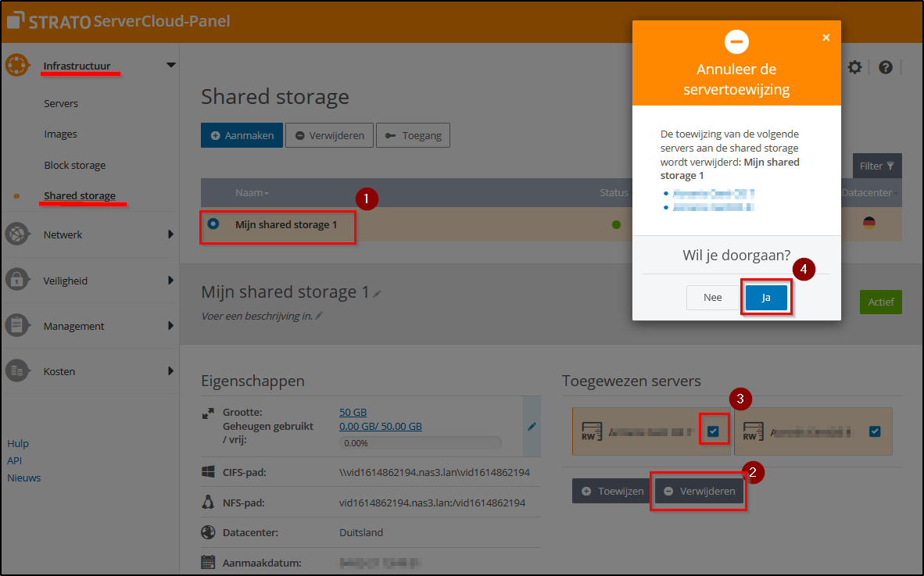924x576 pixels.
Task: Open the settings gear icon
Action: click(855, 67)
